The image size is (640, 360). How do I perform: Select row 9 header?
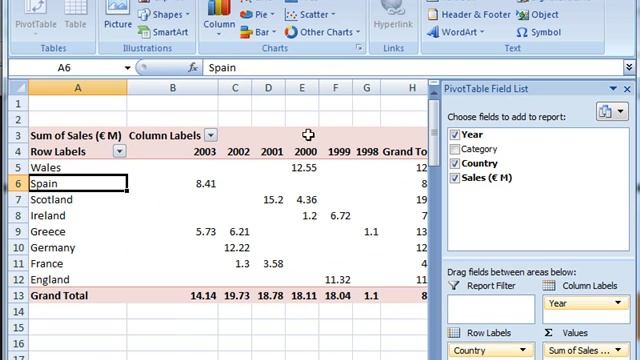(18, 232)
